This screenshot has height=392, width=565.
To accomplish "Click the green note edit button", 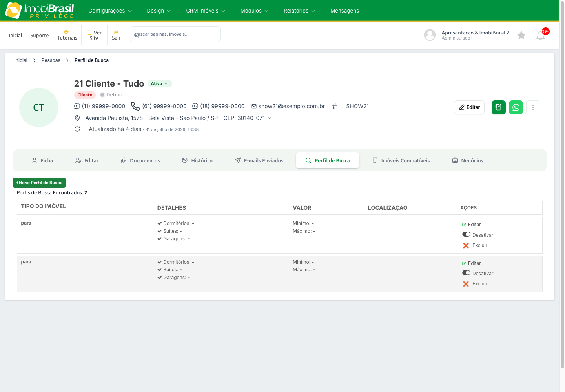I will [499, 107].
